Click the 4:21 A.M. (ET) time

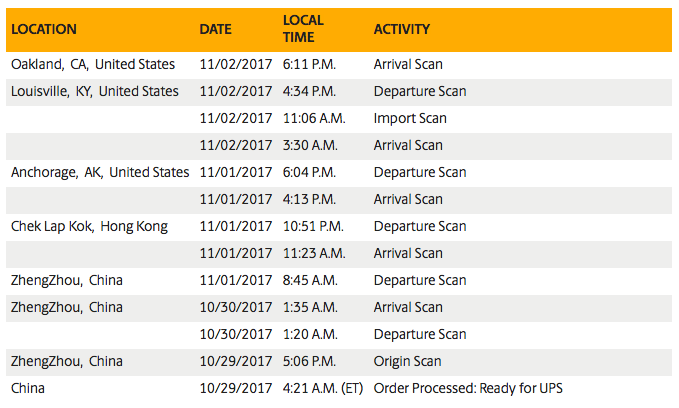pyautogui.click(x=323, y=388)
